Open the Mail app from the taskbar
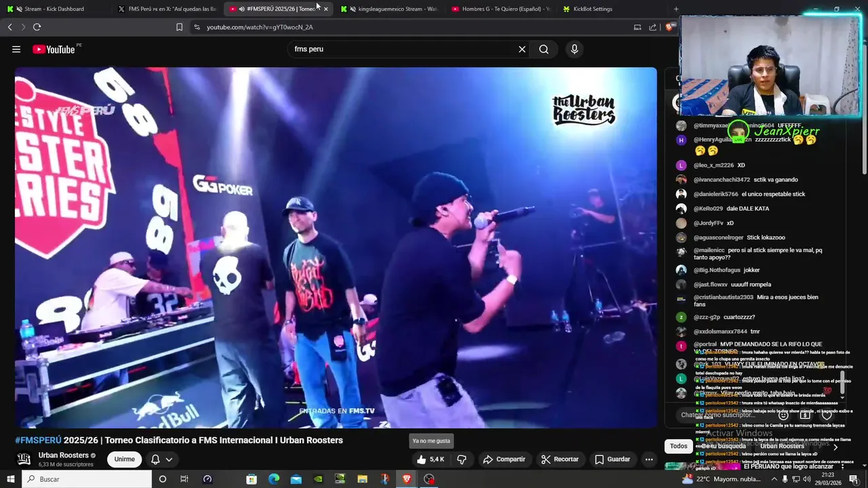Viewport: 868px width, 488px height. (x=296, y=479)
